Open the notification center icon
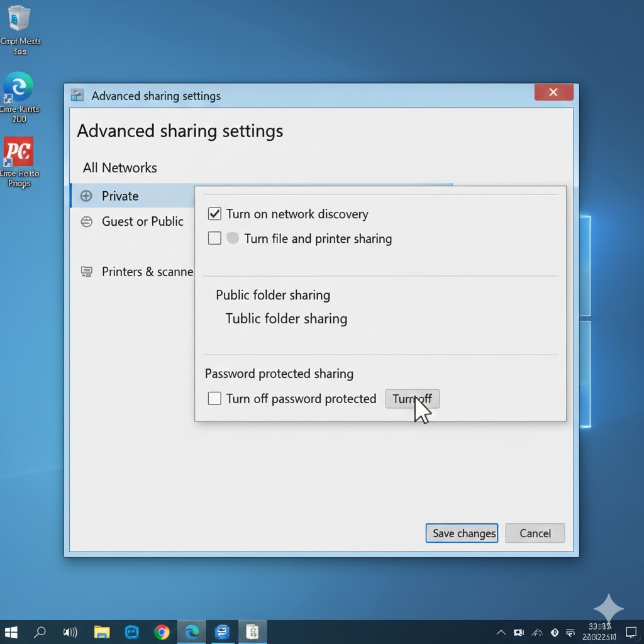This screenshot has width=644, height=644. coord(631,631)
